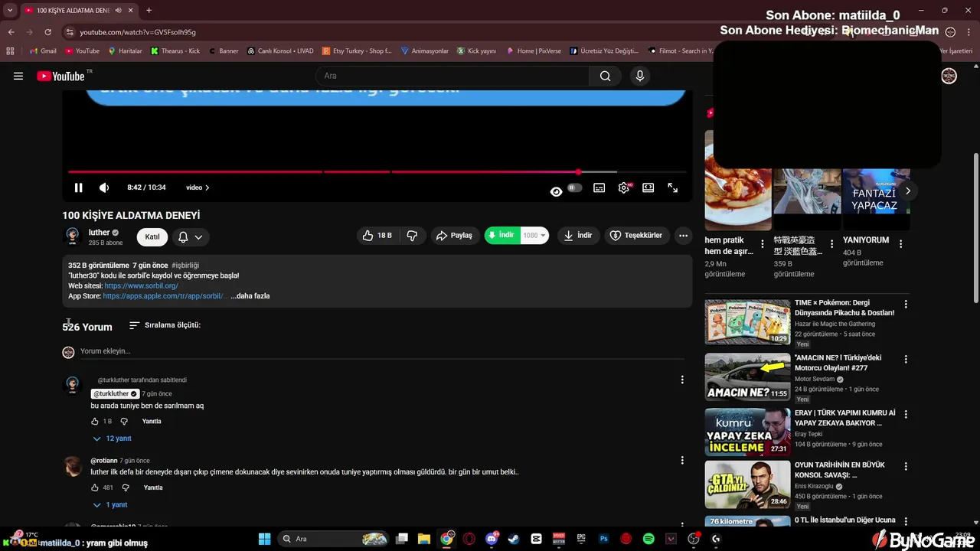Toggle the autoplay switch in the player

coord(574,187)
